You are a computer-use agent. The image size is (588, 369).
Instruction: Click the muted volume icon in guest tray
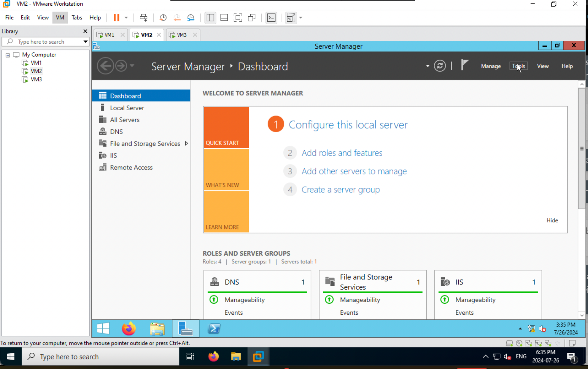coord(543,328)
